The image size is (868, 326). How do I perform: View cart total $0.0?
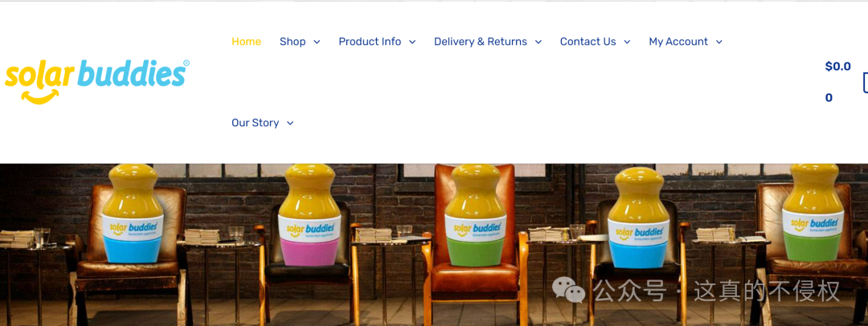click(837, 67)
